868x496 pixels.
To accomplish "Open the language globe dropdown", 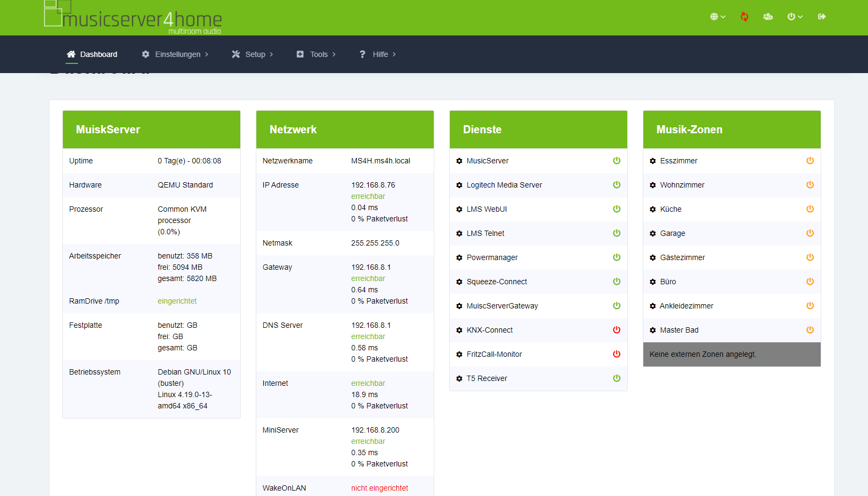I will pos(717,17).
